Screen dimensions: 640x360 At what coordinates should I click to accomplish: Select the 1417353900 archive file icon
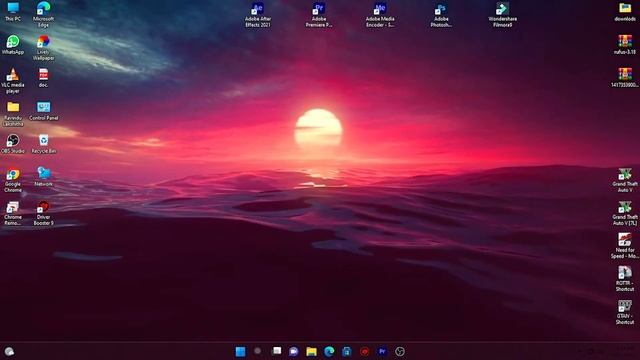click(x=625, y=78)
